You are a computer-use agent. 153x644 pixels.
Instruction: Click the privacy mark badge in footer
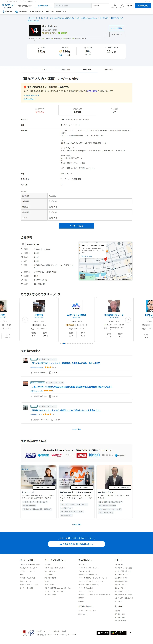point(31,633)
